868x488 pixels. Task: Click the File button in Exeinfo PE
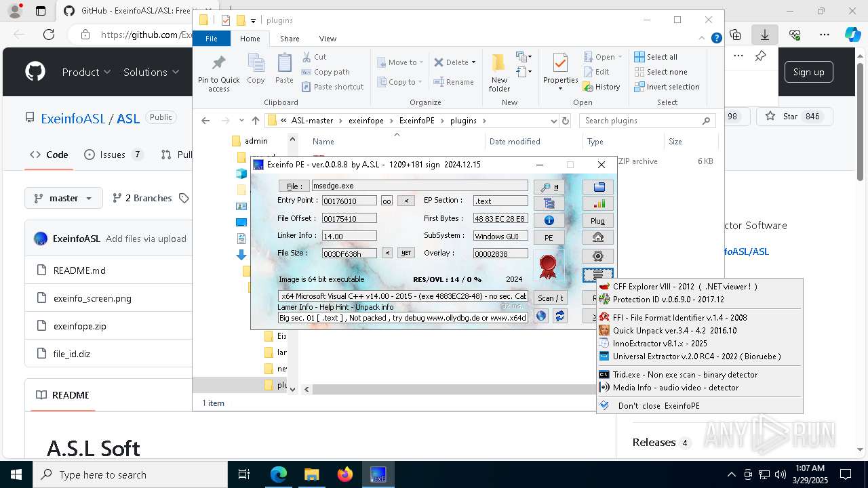click(294, 186)
